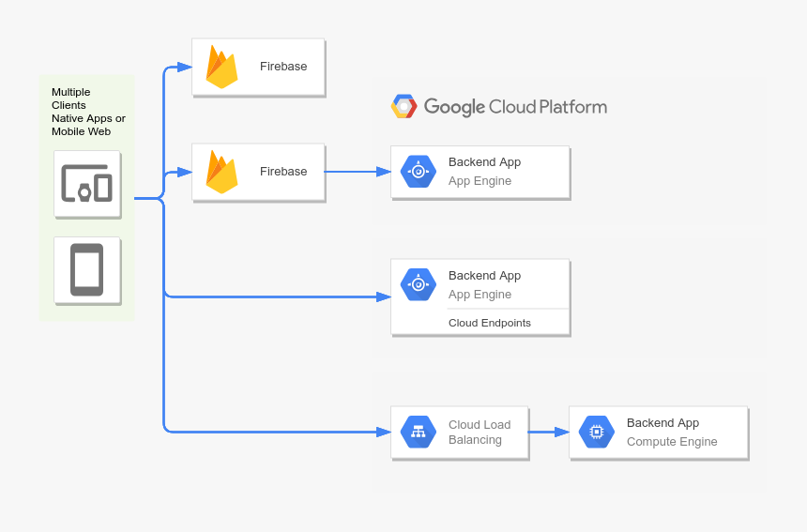Click 'App Engine' subtitle in the upper backend card
The width and height of the screenshot is (807, 532).
click(x=480, y=181)
